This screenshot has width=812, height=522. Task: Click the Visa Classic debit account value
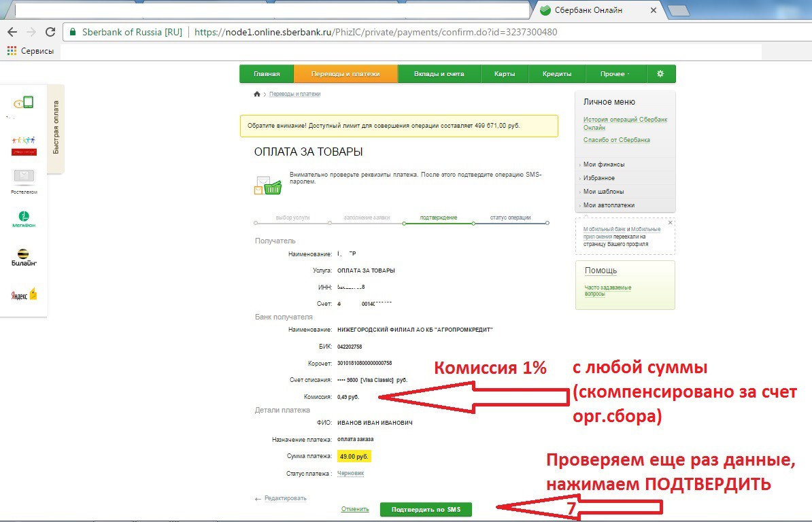[372, 380]
